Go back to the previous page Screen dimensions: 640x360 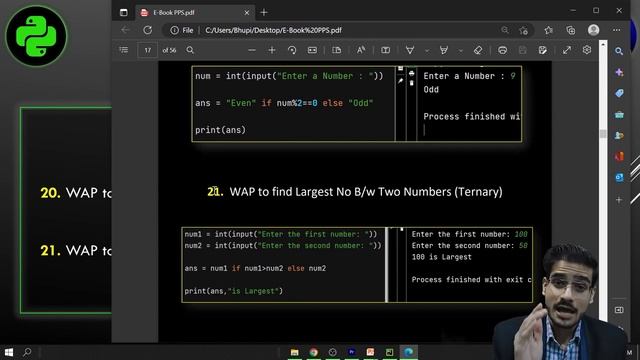(x=125, y=30)
